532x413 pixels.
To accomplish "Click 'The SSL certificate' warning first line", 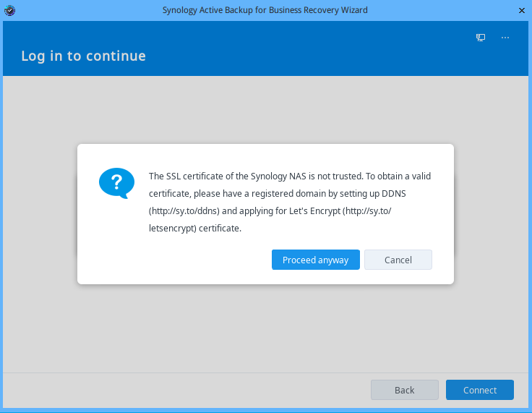I will coord(289,176).
